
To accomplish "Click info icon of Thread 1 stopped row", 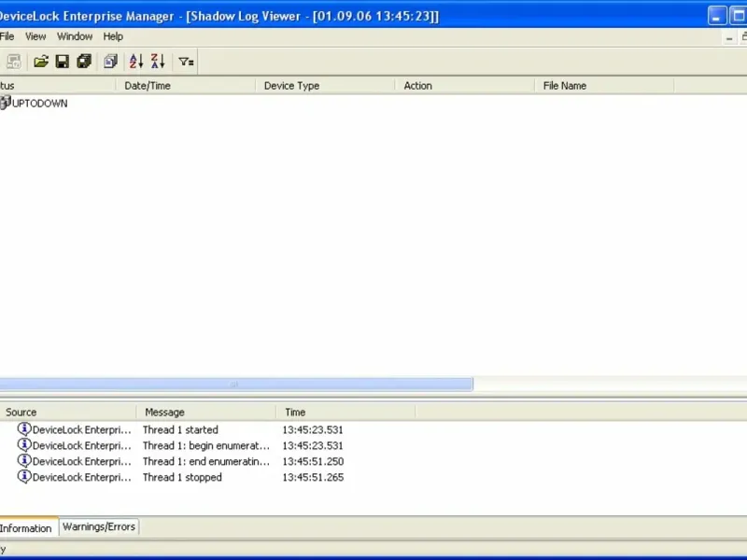I will click(24, 476).
